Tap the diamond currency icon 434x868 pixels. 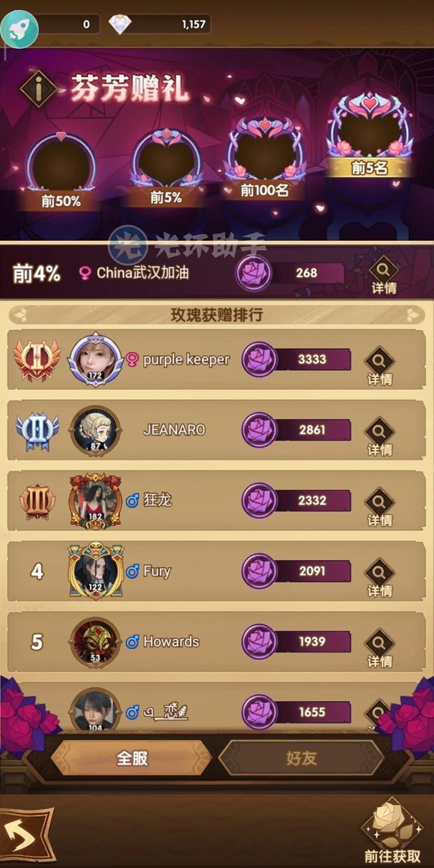121,25
